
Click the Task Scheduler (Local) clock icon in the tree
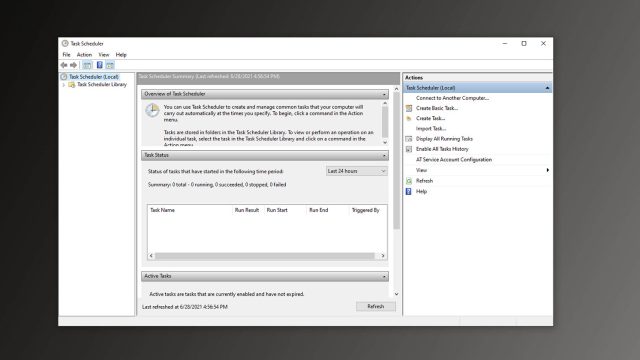pyautogui.click(x=64, y=77)
